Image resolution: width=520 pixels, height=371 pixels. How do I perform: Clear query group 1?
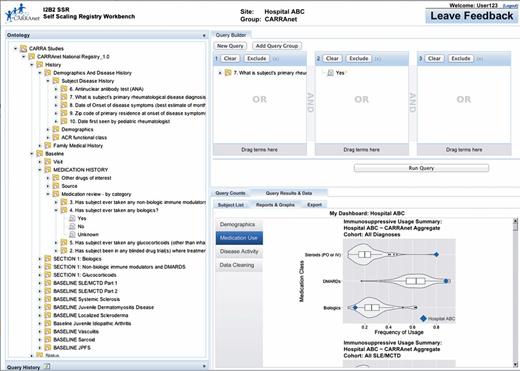[230, 59]
